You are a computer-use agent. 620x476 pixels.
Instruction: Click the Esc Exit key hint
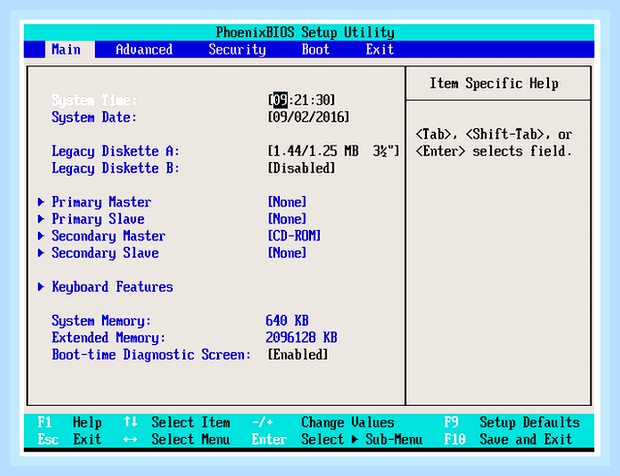pos(70,440)
